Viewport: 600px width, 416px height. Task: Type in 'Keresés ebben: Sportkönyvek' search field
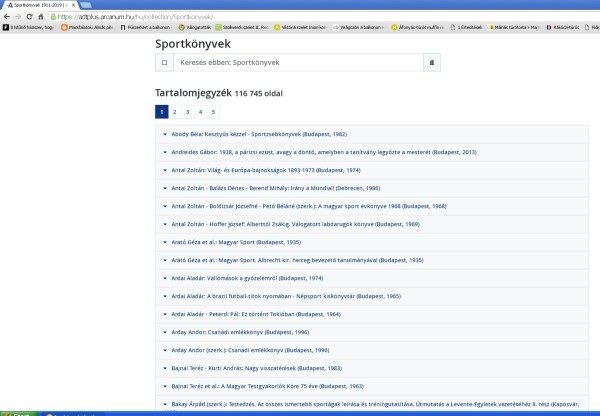coord(295,63)
